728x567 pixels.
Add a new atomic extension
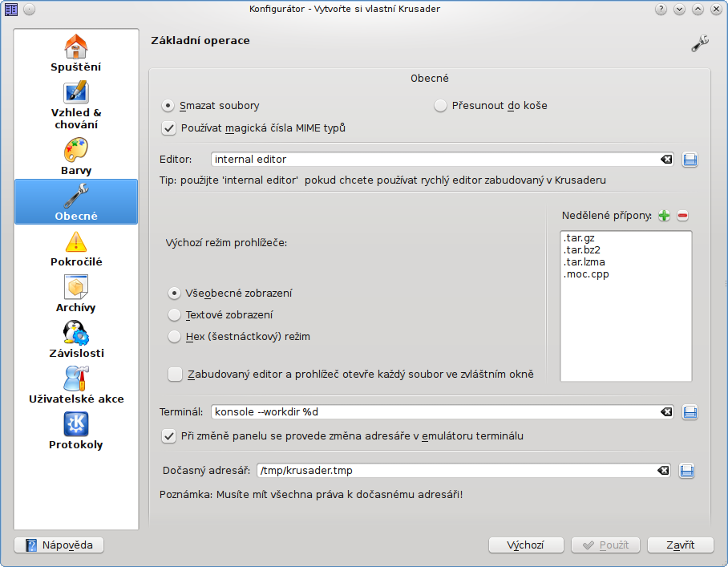click(665, 216)
